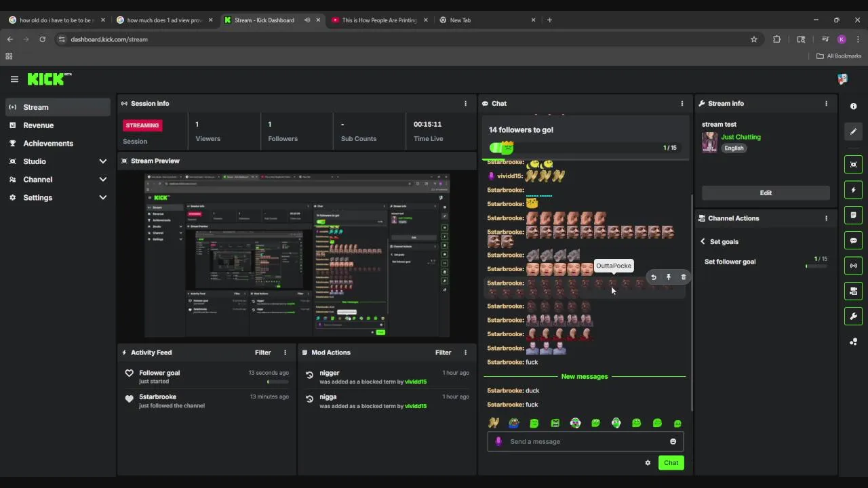Toggle the broadcast session info panel icon
The height and width of the screenshot is (488, 868).
(853, 266)
